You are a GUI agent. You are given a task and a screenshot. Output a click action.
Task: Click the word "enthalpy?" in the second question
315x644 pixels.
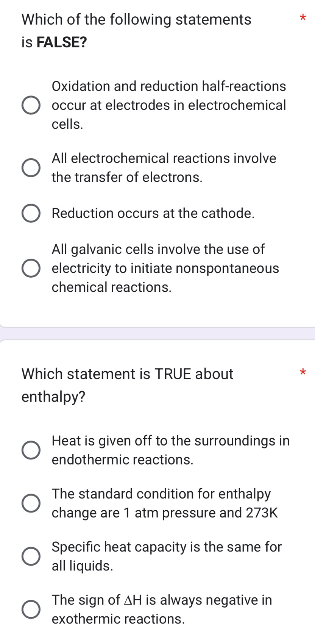[53, 397]
